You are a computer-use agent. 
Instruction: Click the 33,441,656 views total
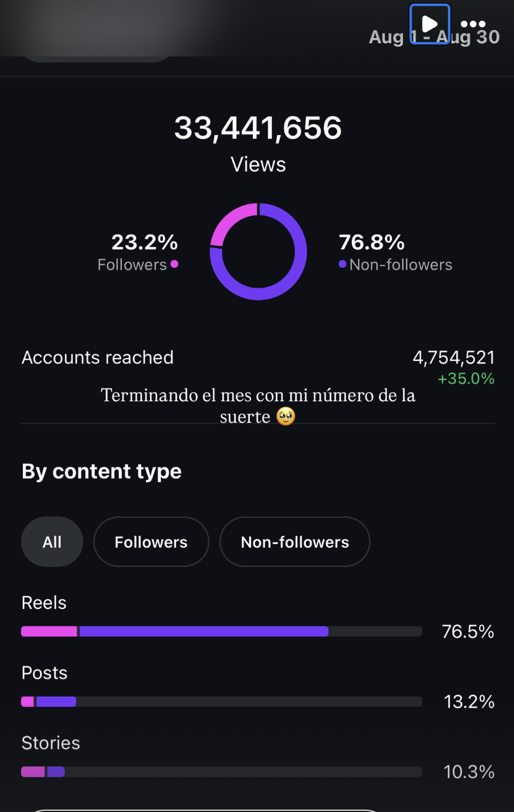[258, 128]
